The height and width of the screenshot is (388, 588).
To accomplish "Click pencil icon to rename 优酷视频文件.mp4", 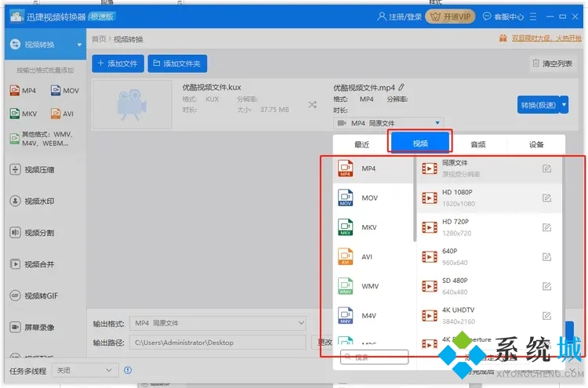I will click(401, 87).
